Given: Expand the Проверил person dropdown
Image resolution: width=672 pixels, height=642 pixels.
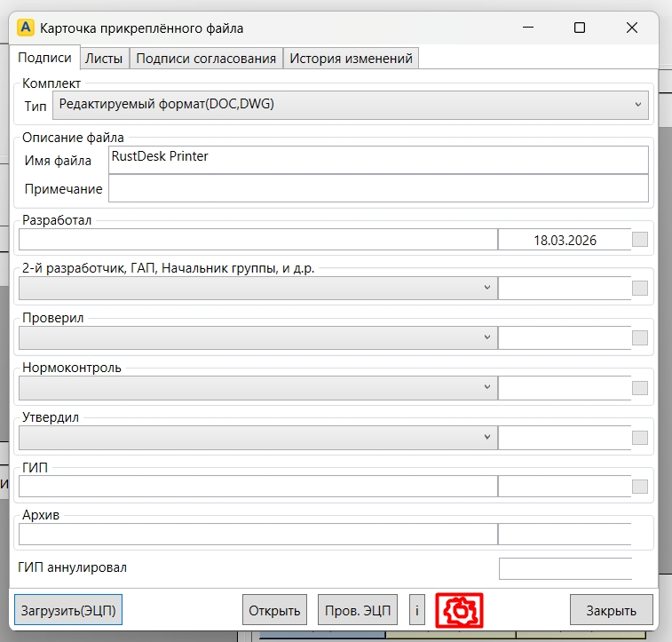Looking at the screenshot, I should pyautogui.click(x=257, y=337).
